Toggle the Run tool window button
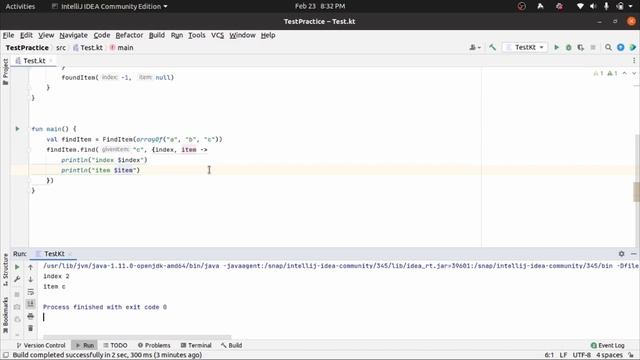The height and width of the screenshot is (360, 640). (84, 345)
